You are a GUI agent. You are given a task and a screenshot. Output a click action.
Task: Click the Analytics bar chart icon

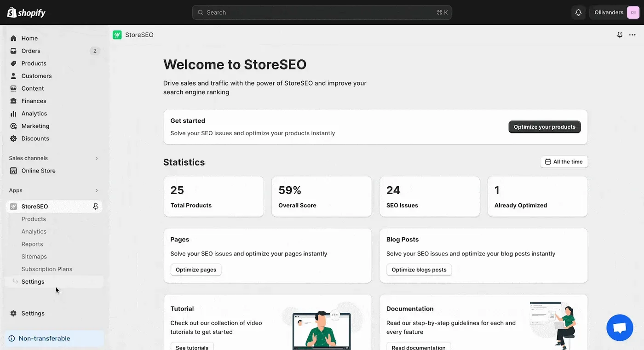13,114
